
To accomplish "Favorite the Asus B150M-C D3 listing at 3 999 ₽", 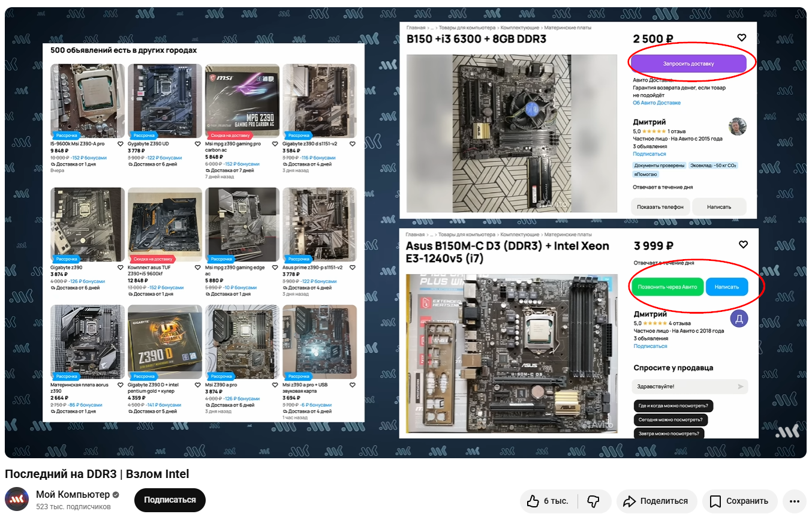I will tap(744, 245).
